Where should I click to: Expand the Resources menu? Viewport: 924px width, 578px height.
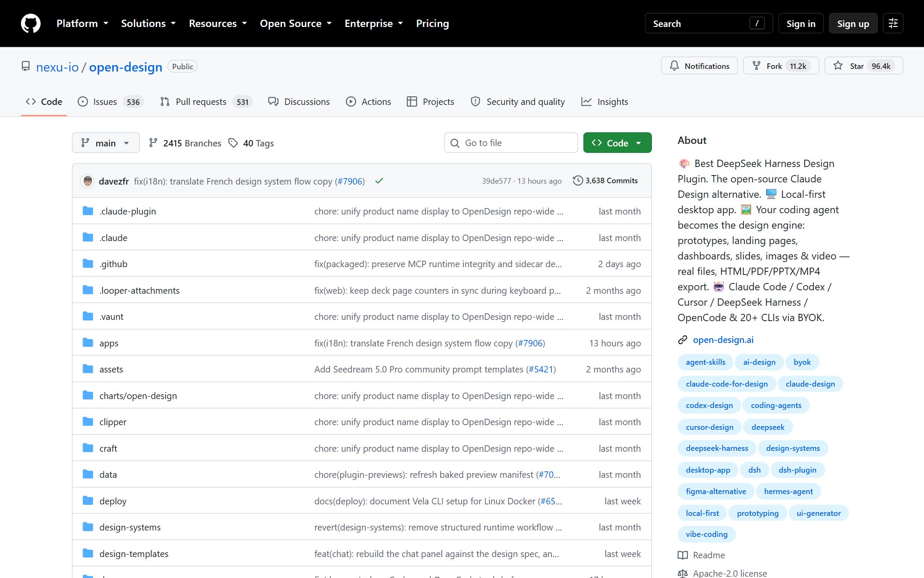[x=218, y=24]
